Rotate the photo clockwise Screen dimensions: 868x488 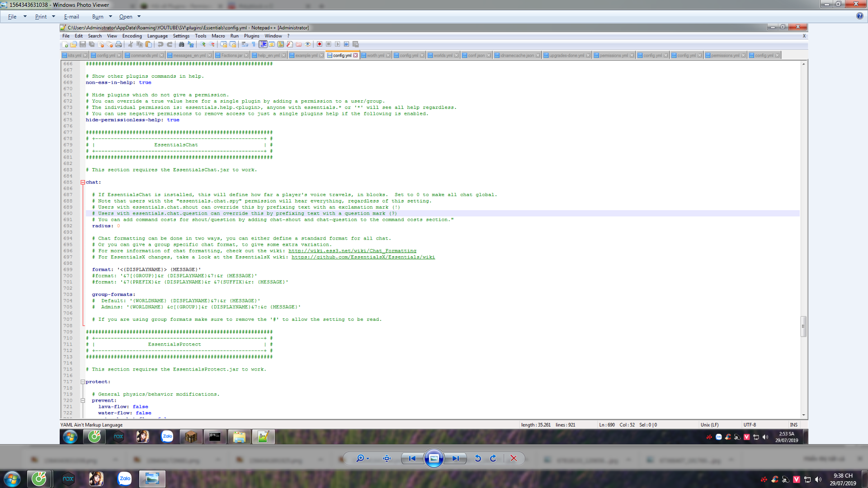(493, 458)
